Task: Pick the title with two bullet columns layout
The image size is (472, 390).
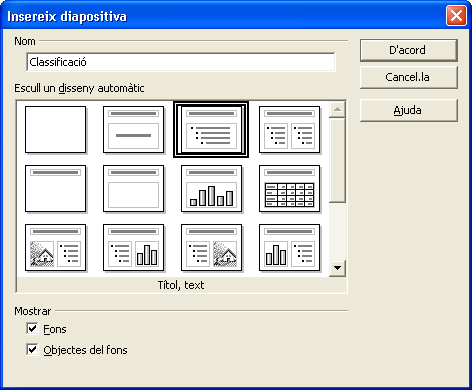Action: [x=289, y=130]
